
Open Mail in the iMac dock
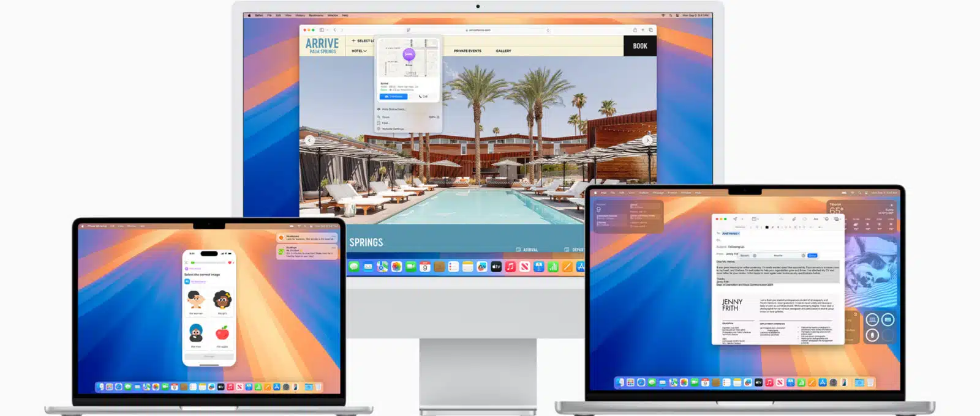pyautogui.click(x=368, y=267)
